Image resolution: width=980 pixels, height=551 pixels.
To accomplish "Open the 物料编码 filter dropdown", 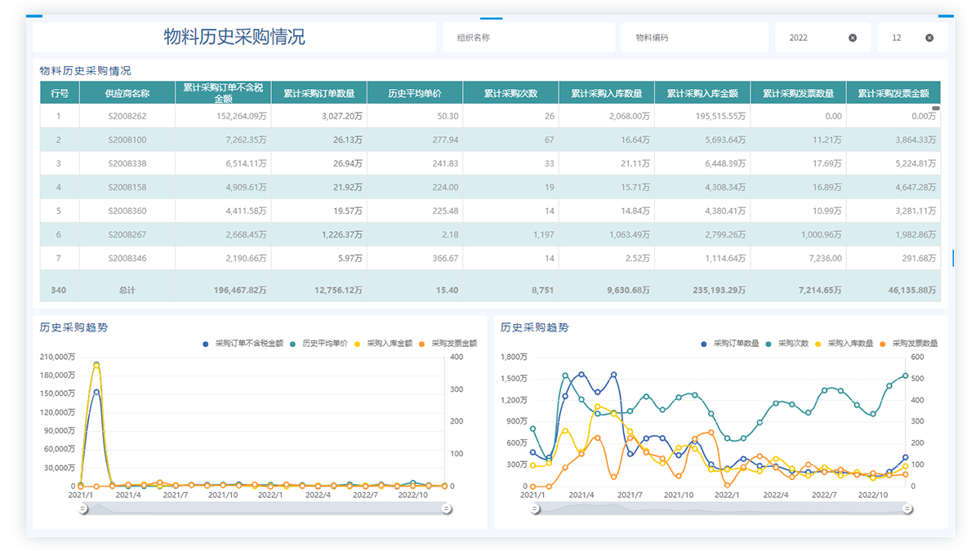I will 694,38.
